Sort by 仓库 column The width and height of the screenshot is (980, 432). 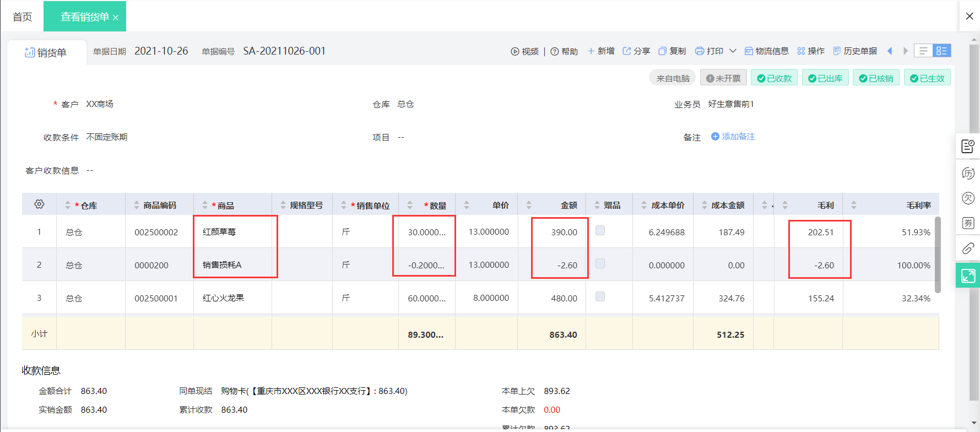click(68, 206)
